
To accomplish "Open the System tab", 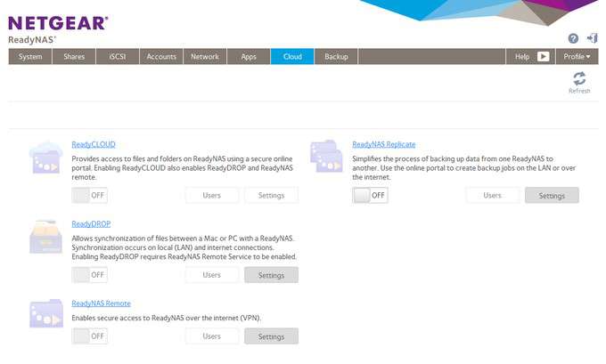I will [x=30, y=57].
